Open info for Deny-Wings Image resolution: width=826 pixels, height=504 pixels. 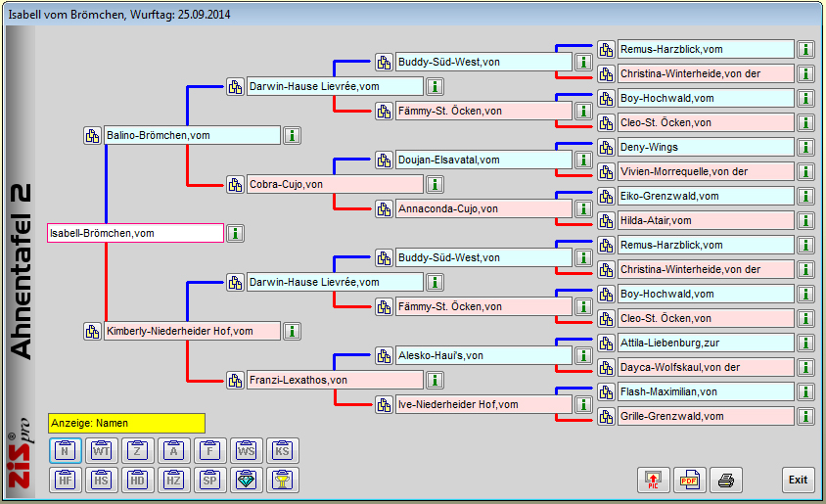coord(804,147)
